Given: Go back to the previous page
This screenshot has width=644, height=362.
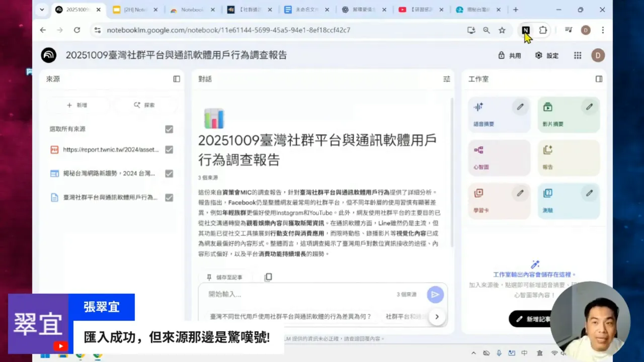Looking at the screenshot, I should (x=43, y=30).
